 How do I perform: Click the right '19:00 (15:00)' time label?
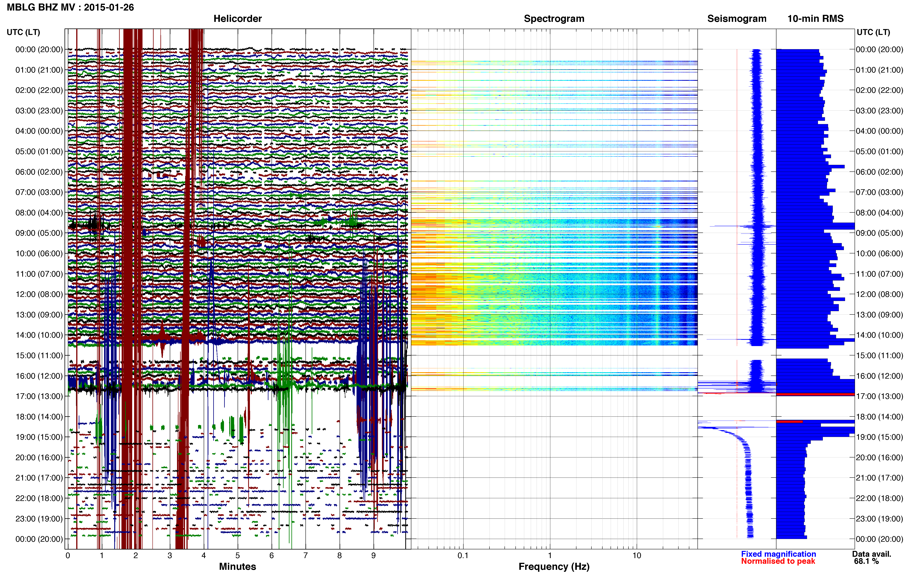click(879, 437)
